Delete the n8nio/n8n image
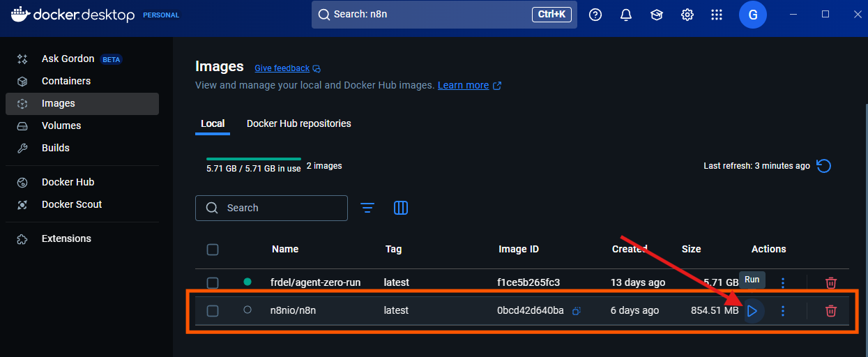The image size is (868, 357). pyautogui.click(x=831, y=311)
